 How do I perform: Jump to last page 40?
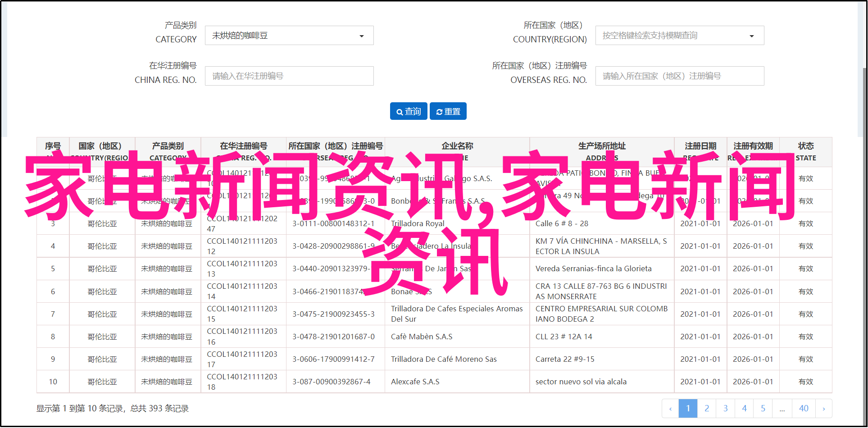point(804,409)
